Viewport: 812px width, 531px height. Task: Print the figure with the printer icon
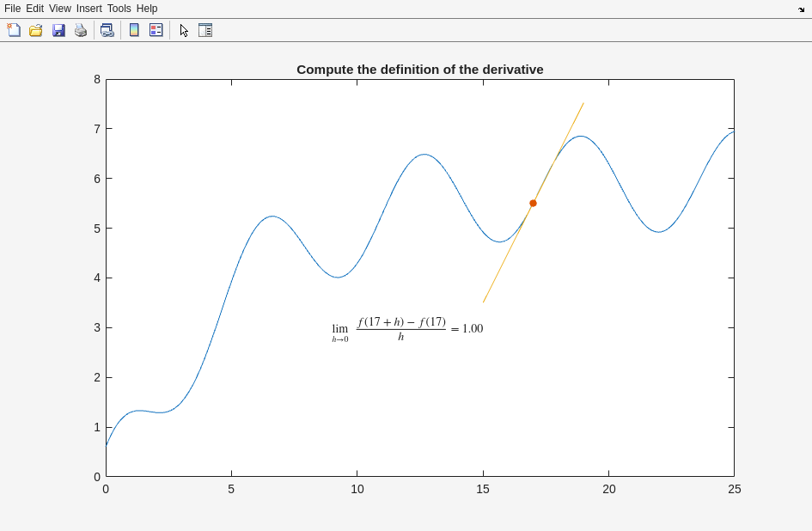[x=81, y=30]
